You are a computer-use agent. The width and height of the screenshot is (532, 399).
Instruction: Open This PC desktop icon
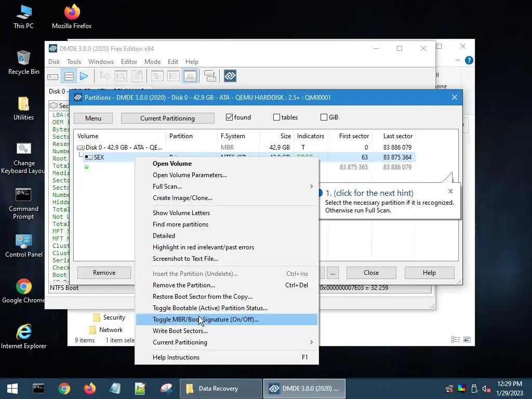[23, 17]
